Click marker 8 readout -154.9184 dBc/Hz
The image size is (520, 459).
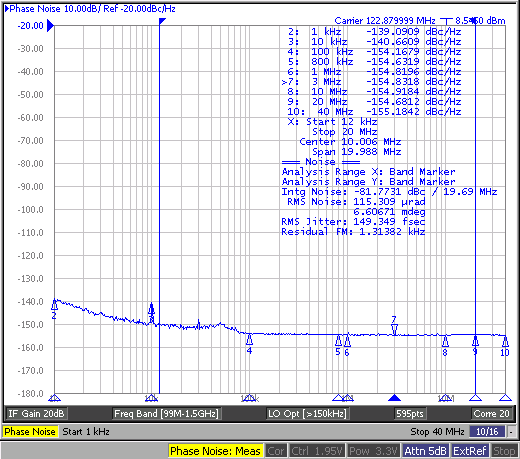pyautogui.click(x=414, y=92)
